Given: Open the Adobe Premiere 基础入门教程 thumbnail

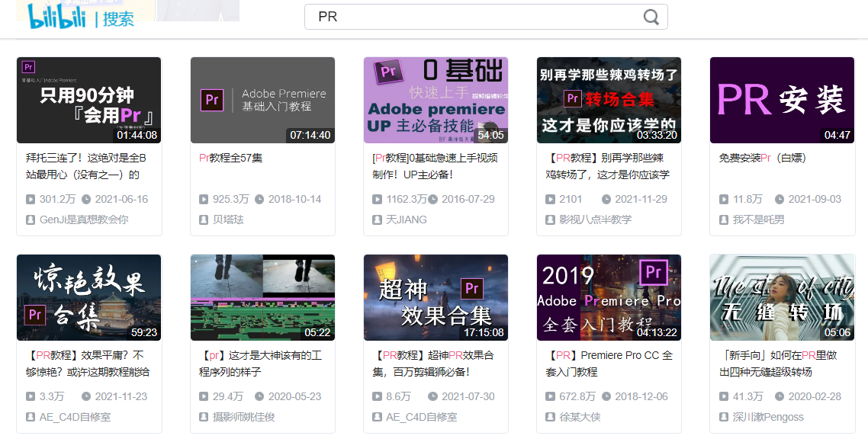Looking at the screenshot, I should click(262, 100).
